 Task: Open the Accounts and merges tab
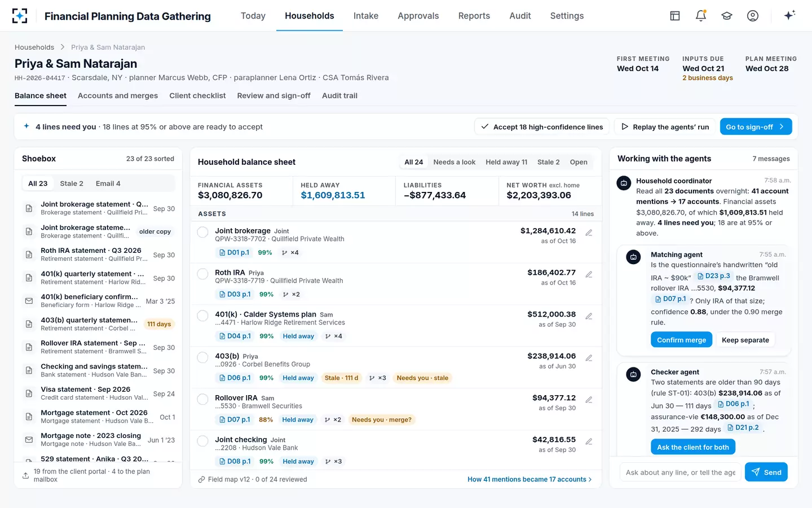[x=118, y=95]
